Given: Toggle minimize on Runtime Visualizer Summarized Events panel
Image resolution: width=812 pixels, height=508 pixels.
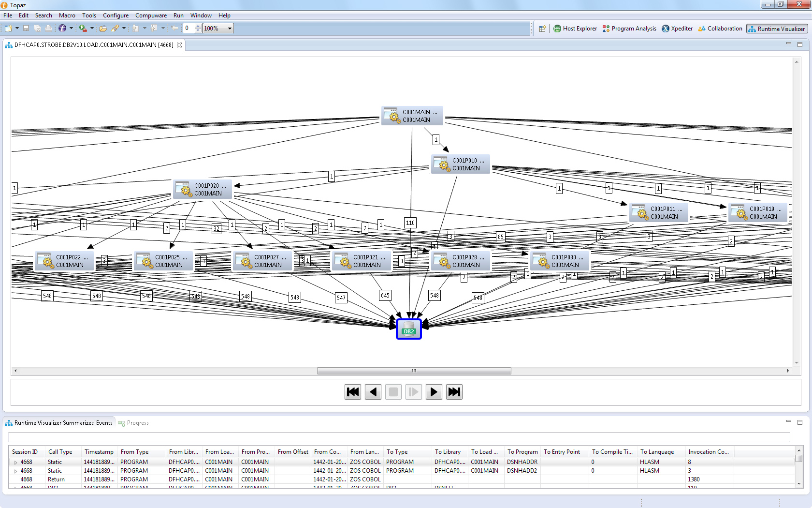Looking at the screenshot, I should tap(790, 422).
